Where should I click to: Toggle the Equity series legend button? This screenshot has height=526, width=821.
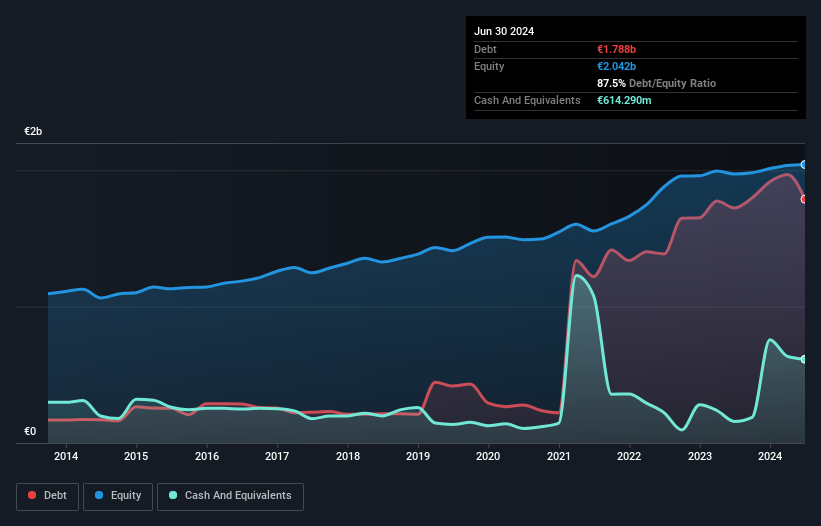[x=118, y=496]
